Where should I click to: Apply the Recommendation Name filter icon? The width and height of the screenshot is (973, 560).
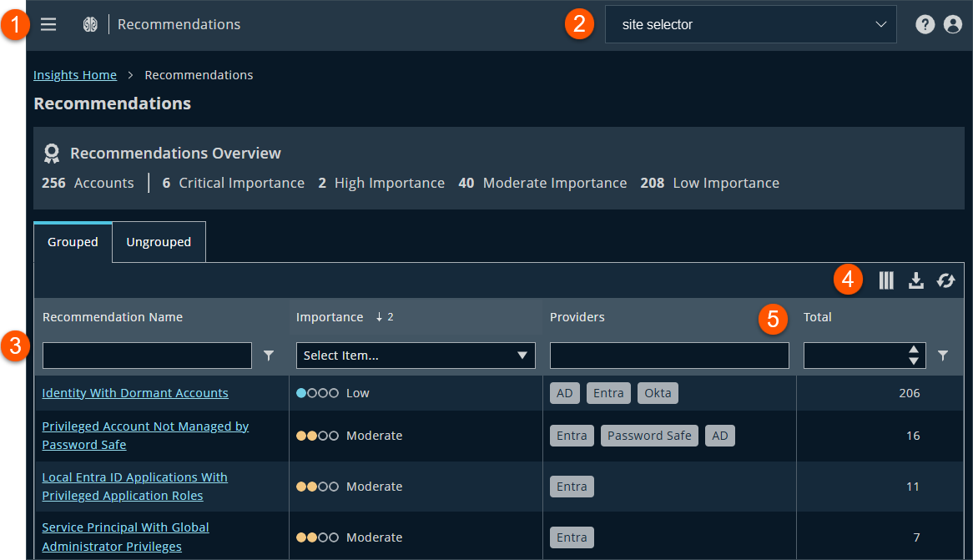(x=268, y=356)
